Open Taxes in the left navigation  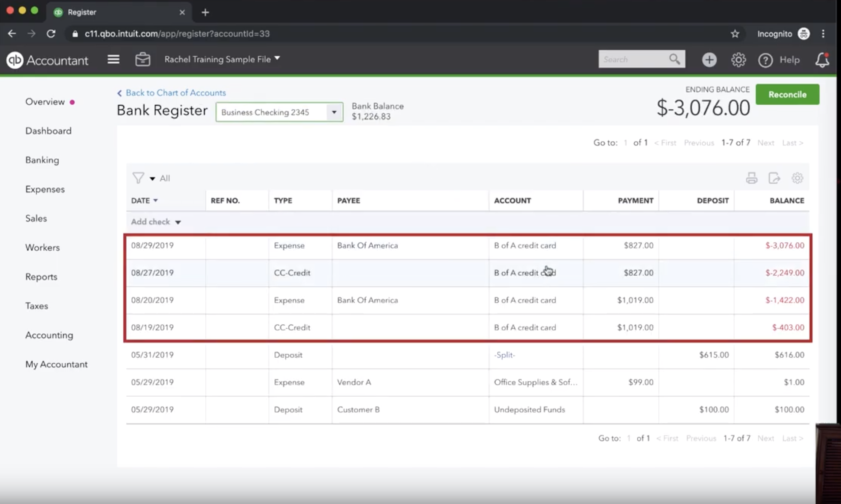pos(37,306)
